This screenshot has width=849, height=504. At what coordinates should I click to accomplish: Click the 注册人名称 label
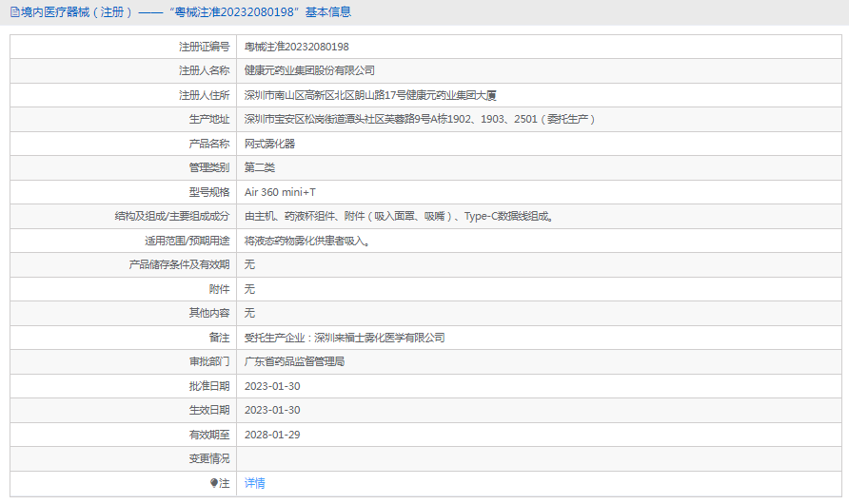coord(204,70)
